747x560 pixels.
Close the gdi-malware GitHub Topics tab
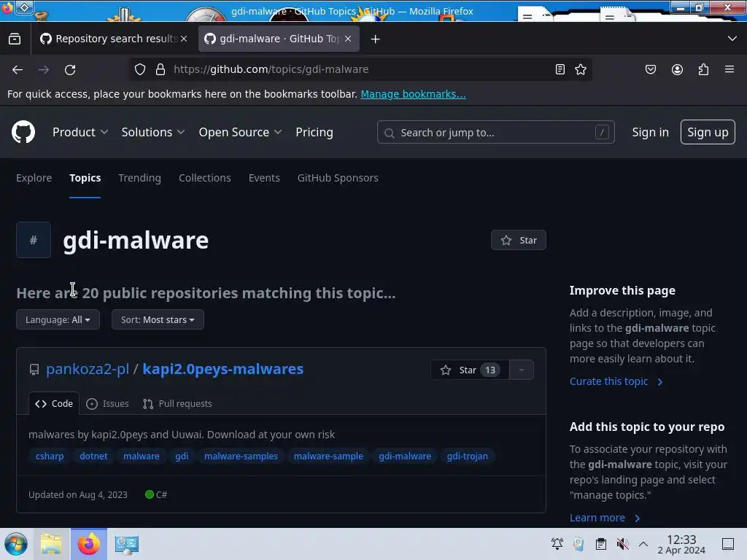click(348, 39)
